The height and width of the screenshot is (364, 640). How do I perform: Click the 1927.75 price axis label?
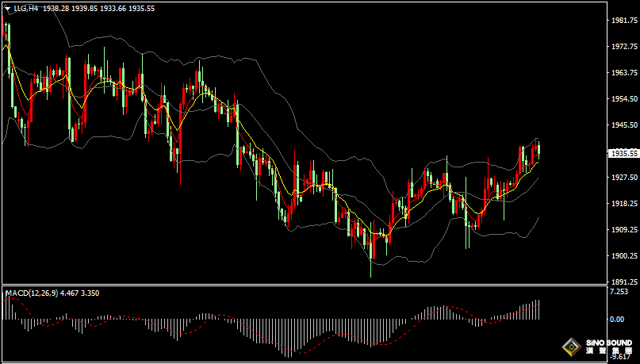[x=621, y=178]
